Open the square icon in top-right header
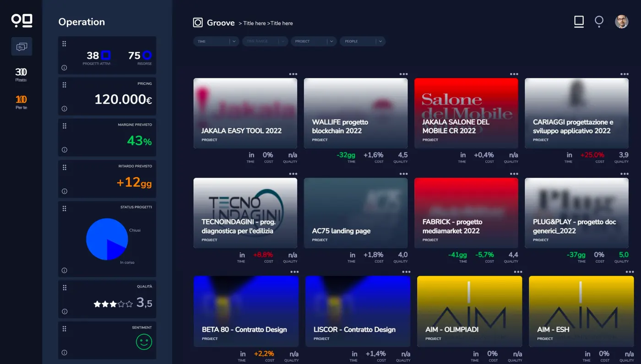 579,22
